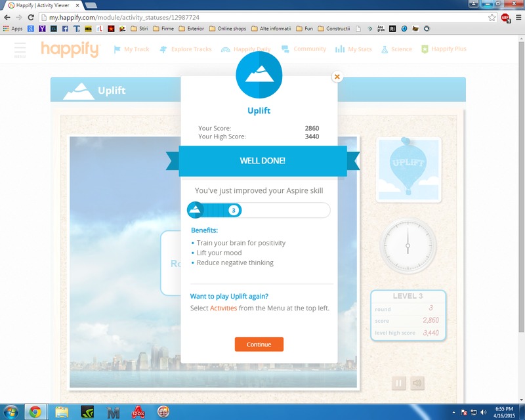This screenshot has width=525, height=420.
Task: Open the Facebook bookmark icon
Action: 65,29
